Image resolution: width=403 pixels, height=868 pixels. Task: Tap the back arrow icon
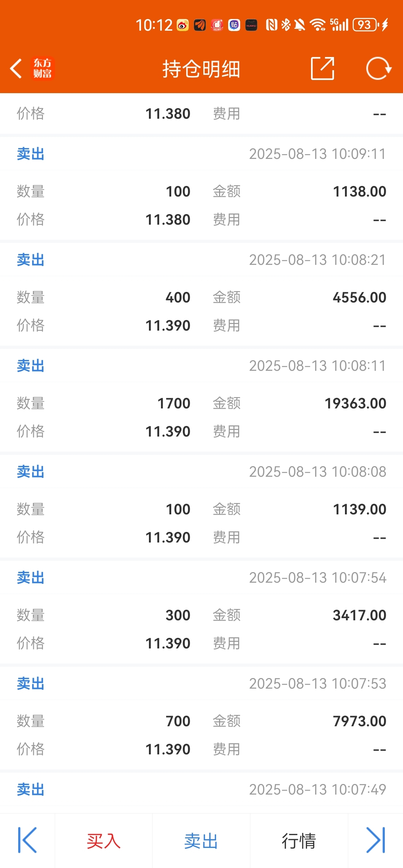coord(16,68)
